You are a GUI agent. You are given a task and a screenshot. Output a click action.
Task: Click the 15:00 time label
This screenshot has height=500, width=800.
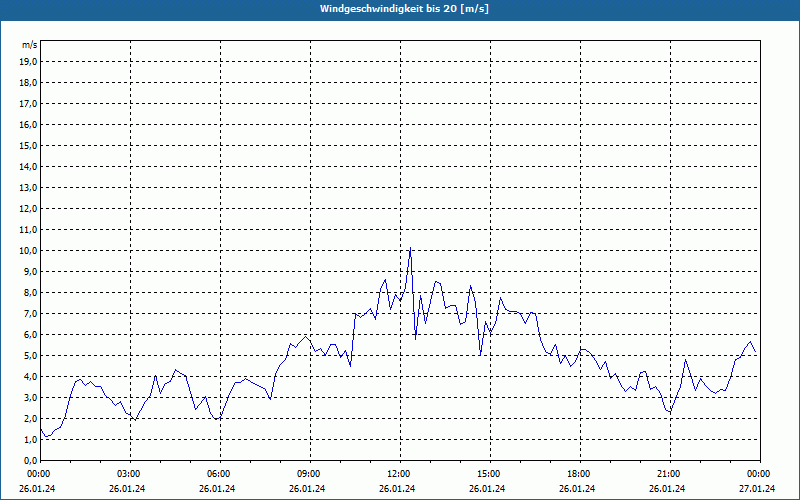pos(490,474)
